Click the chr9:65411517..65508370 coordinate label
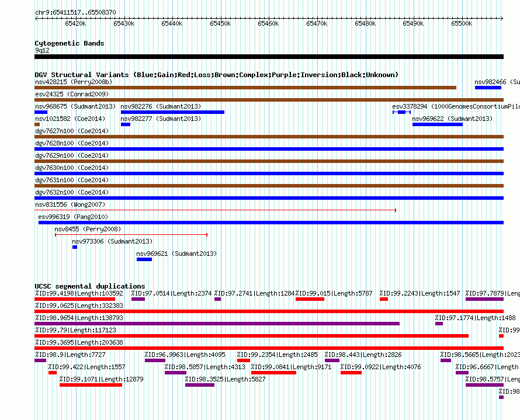Screen dimensions: 520x420 tap(75, 12)
